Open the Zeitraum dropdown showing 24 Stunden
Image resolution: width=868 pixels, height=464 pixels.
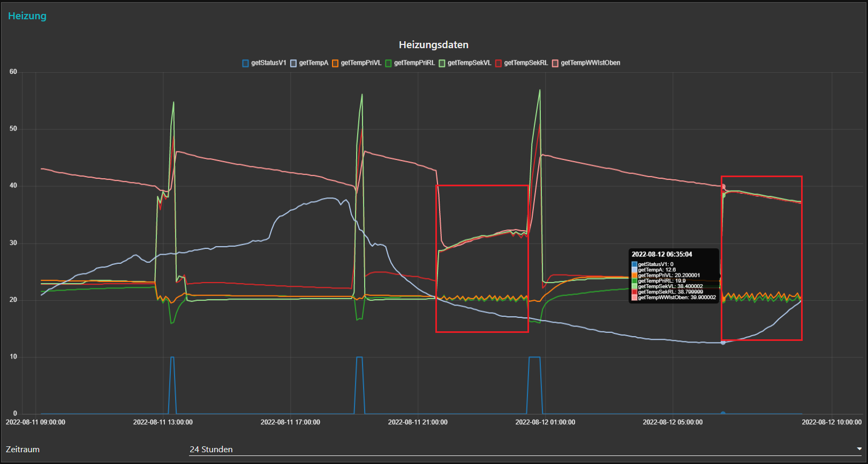pos(526,449)
